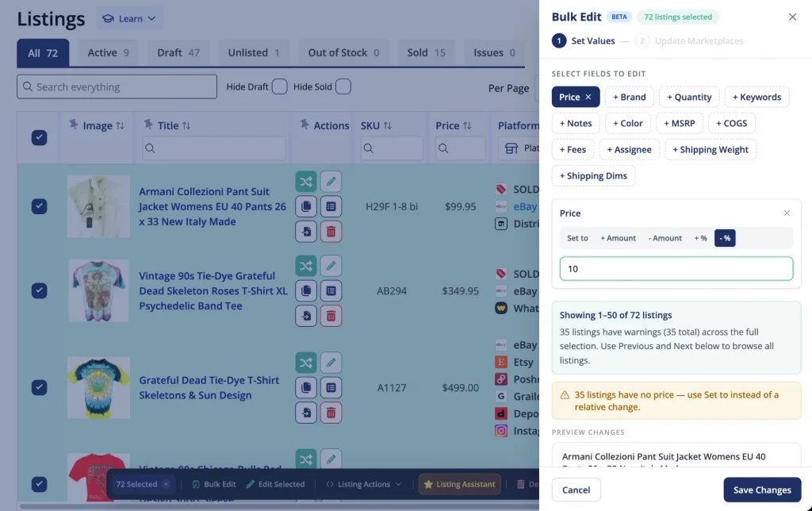Click import file icon for Grateful Dead Skeletons row
812x511 pixels.
(306, 413)
